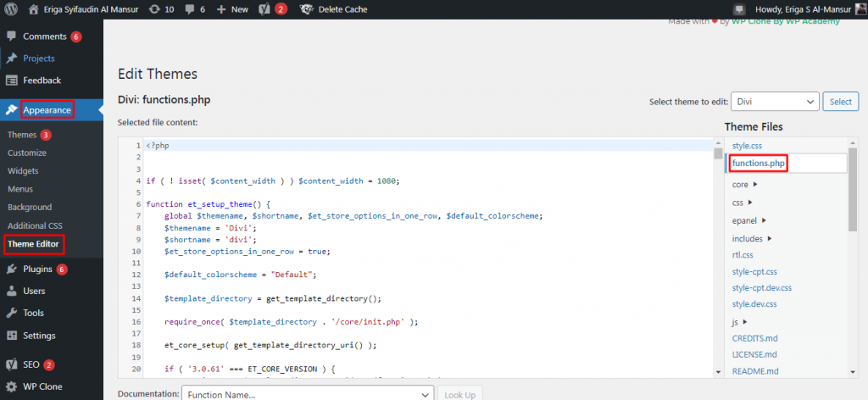Click the site name Eriga Syifaudin Al Mansur
Image resolution: width=868 pixels, height=400 pixels.
(92, 9)
